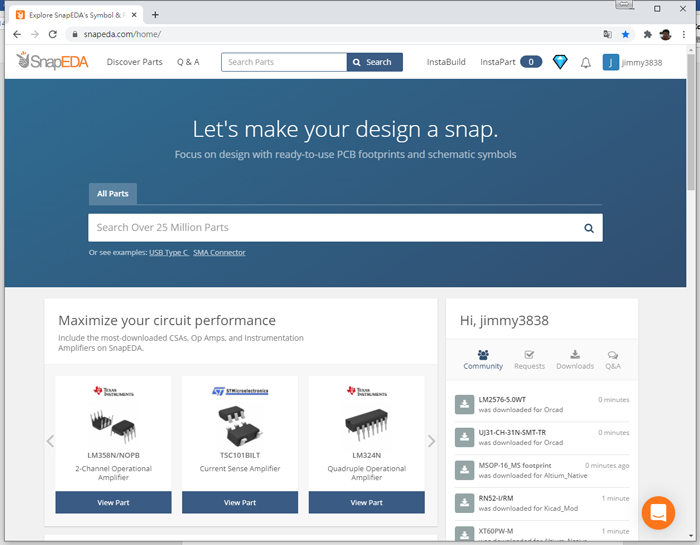This screenshot has height=545, width=700.
Task: Click the Texas Instruments logo above LM324N
Action: point(367,391)
